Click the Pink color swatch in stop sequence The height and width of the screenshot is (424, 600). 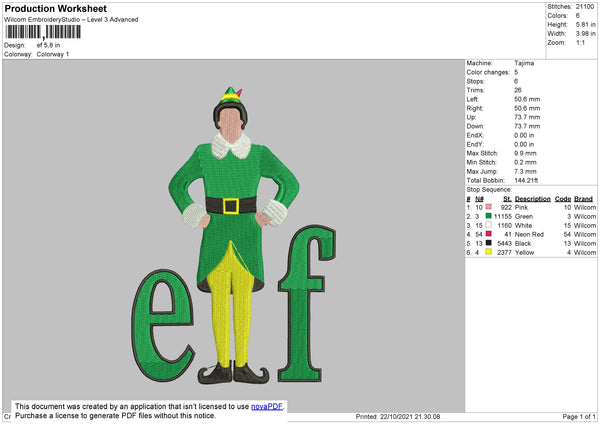[489, 207]
